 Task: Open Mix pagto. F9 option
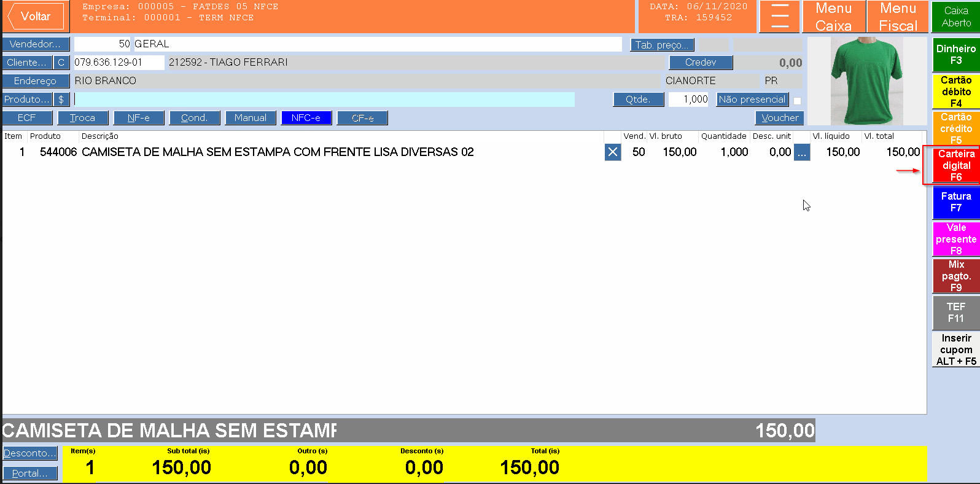(x=956, y=276)
